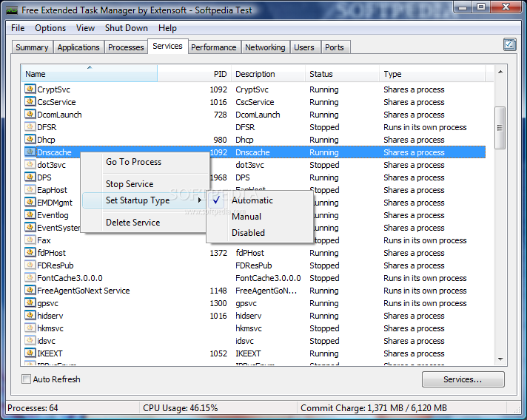Screen dimensions: 527x420
Task: Click the idsvc service icon
Action: tap(30, 340)
